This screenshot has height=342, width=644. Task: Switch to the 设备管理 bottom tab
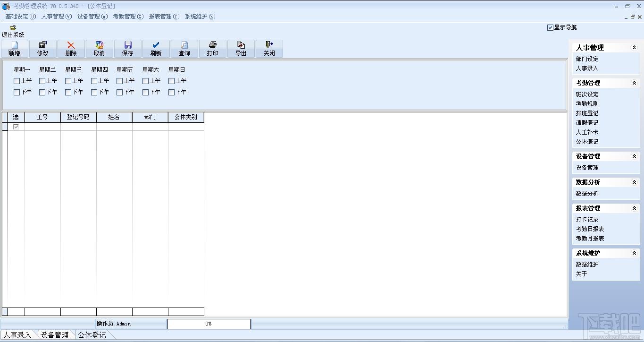pyautogui.click(x=55, y=335)
